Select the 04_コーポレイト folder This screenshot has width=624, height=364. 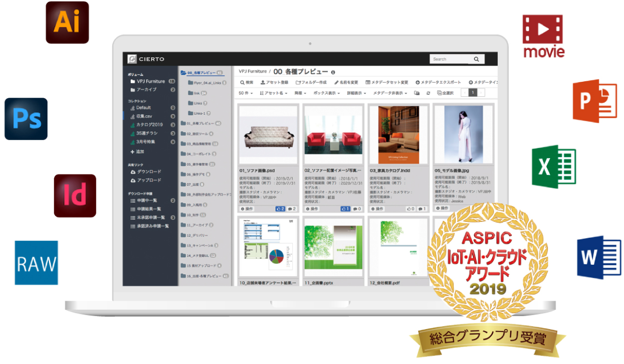(x=199, y=154)
